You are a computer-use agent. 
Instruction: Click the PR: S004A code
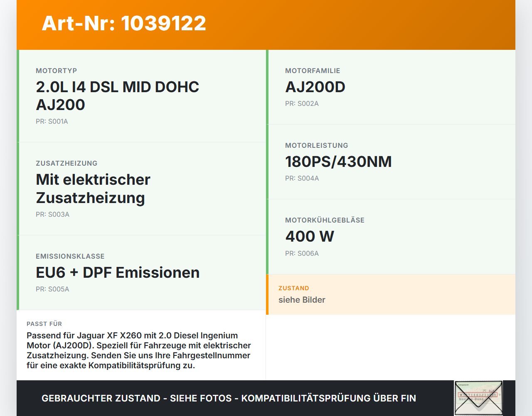click(302, 179)
